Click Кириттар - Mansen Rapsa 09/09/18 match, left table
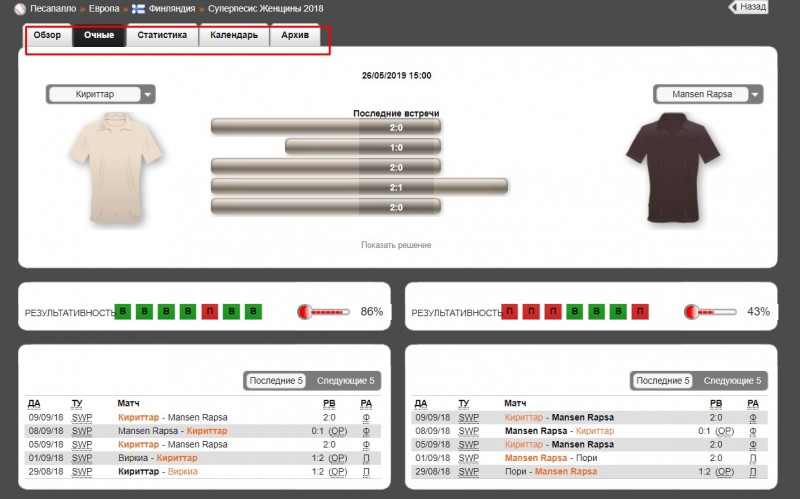This screenshot has width=800, height=499. pyautogui.click(x=172, y=417)
